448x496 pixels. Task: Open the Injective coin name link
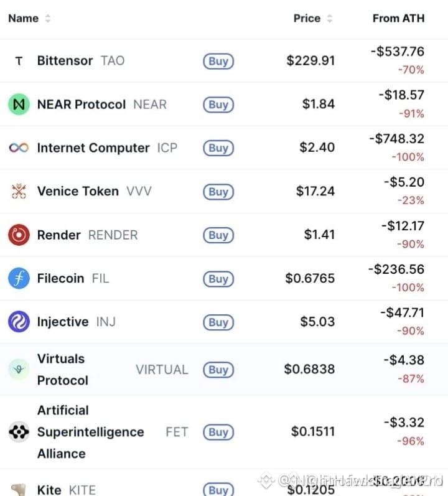click(x=63, y=322)
